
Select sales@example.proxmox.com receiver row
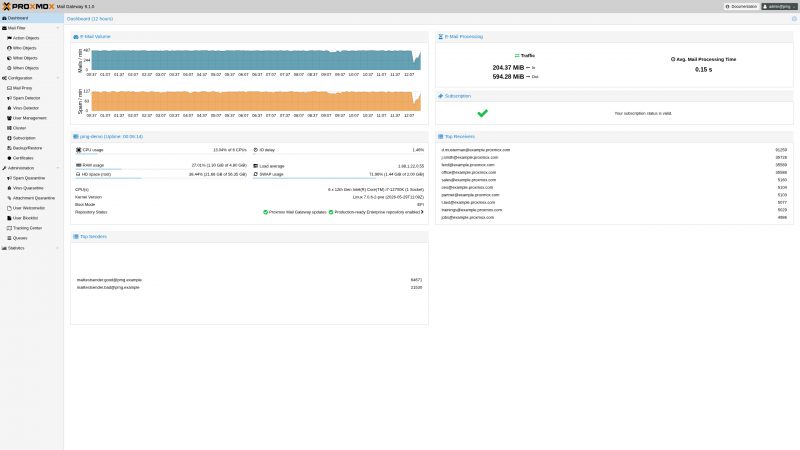click(614, 180)
